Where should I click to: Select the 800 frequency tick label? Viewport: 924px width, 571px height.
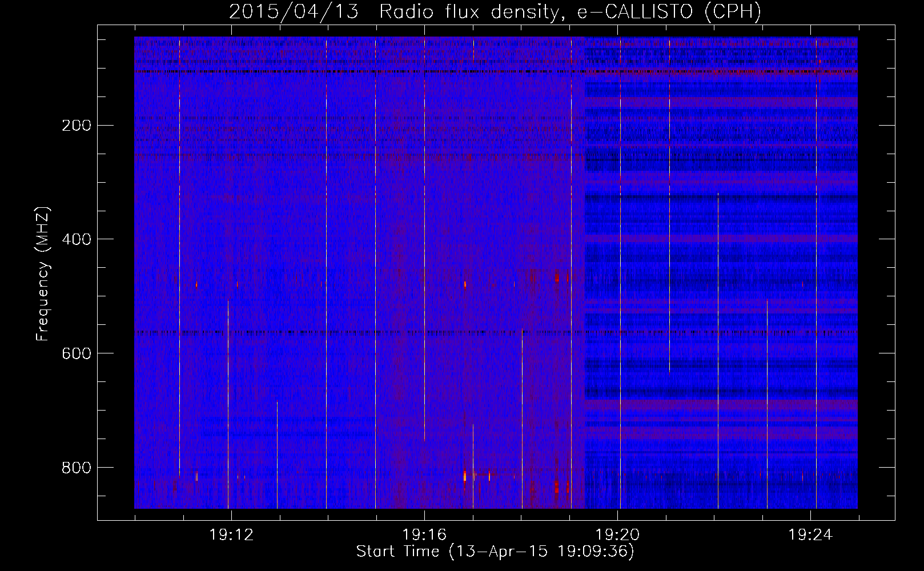(77, 468)
